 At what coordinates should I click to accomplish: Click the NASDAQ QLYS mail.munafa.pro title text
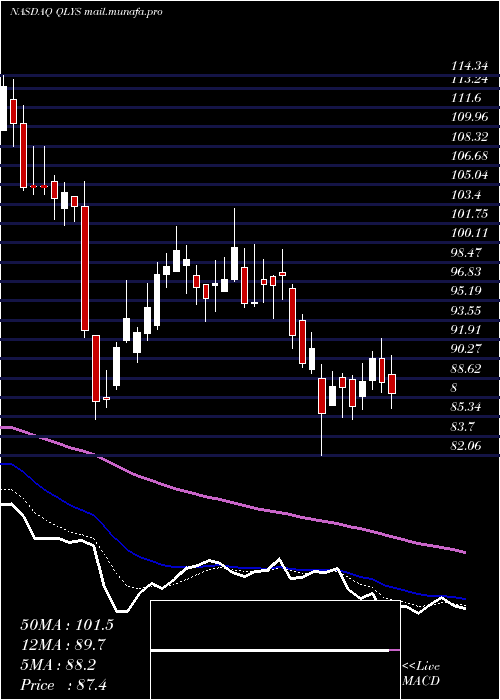click(x=86, y=12)
